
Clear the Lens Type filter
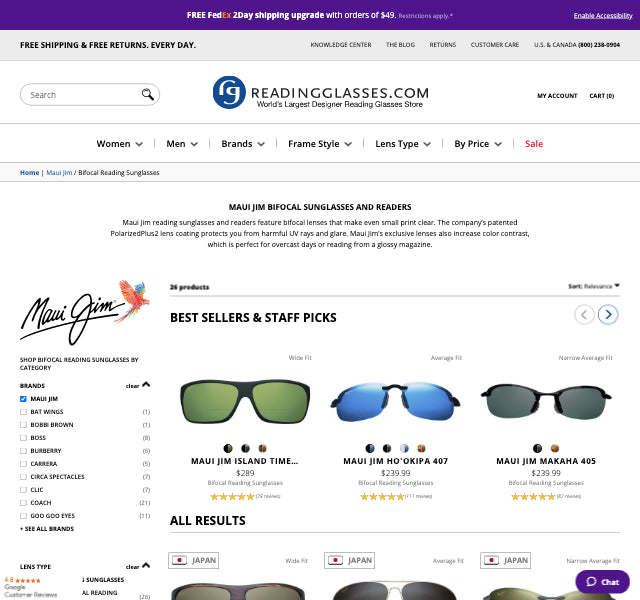click(133, 567)
